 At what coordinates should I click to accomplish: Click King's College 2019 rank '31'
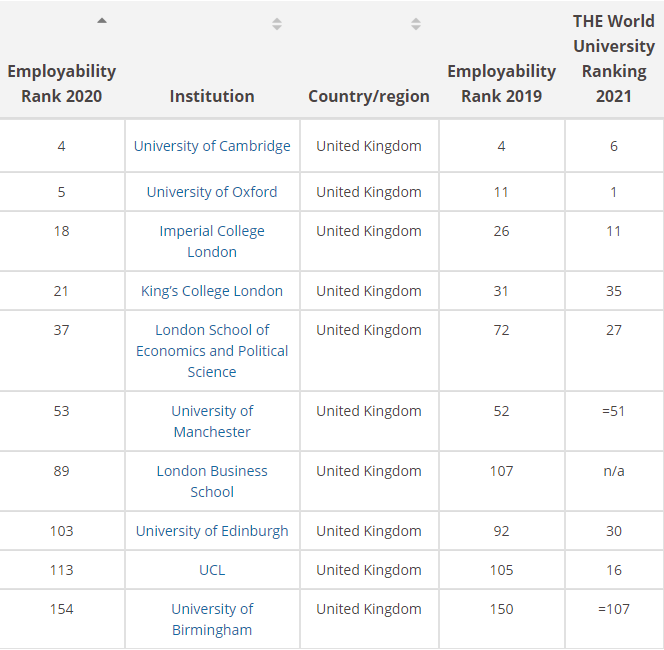pos(501,291)
